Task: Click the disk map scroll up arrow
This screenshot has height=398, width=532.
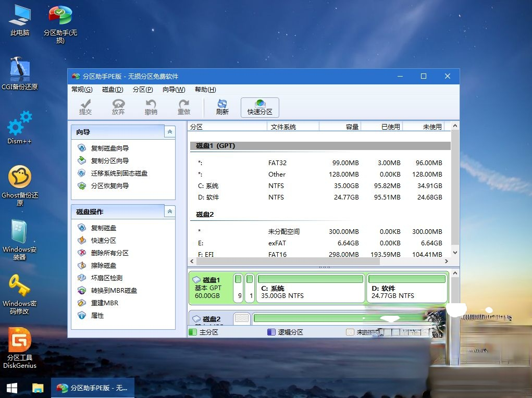Action: (455, 273)
